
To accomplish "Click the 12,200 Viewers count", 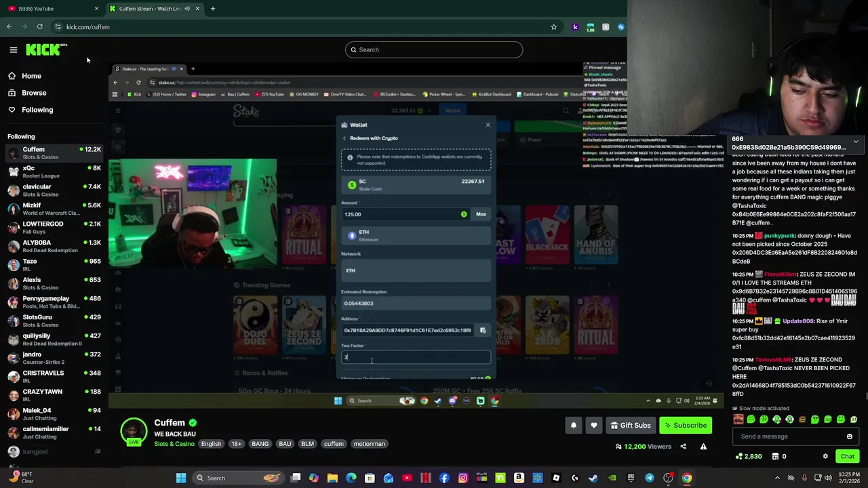I will (643, 447).
